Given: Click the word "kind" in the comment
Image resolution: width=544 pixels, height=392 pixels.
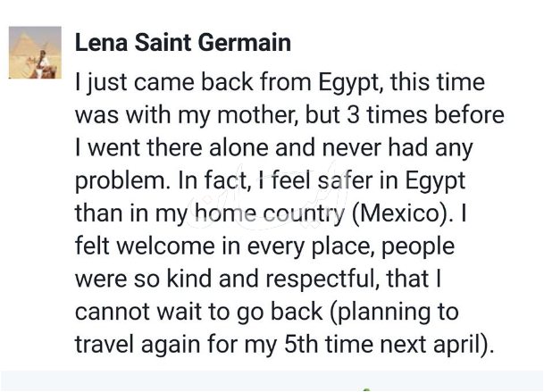Looking at the screenshot, I should (x=189, y=279).
